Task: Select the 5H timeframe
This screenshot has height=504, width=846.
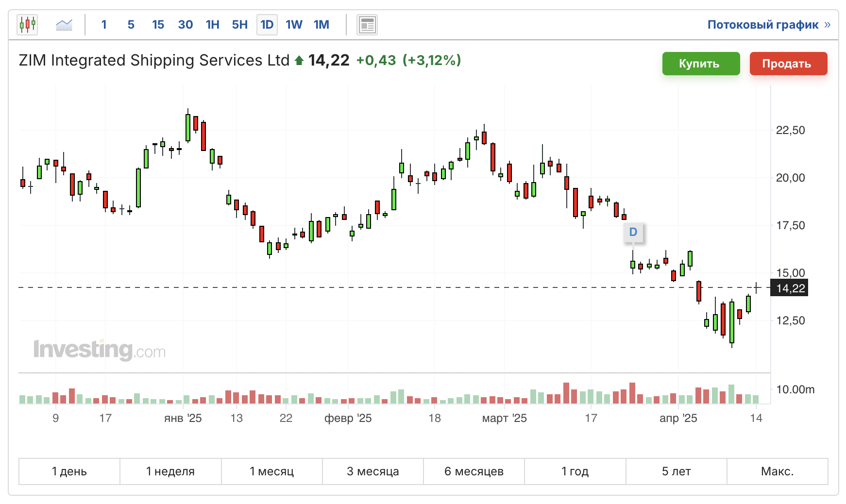Action: [239, 25]
